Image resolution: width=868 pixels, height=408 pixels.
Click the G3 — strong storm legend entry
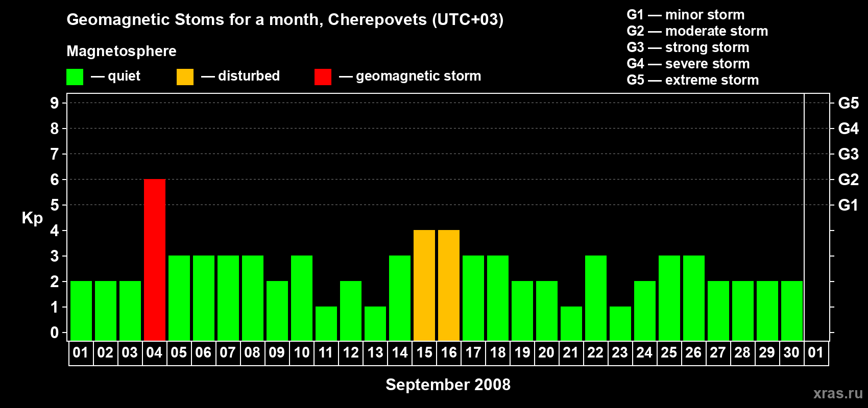click(x=688, y=47)
